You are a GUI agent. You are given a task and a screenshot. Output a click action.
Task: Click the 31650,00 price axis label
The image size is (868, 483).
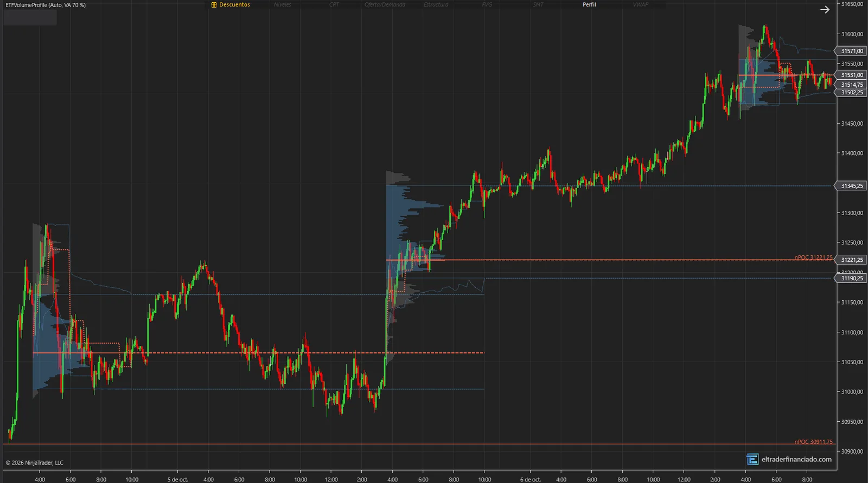pos(852,4)
